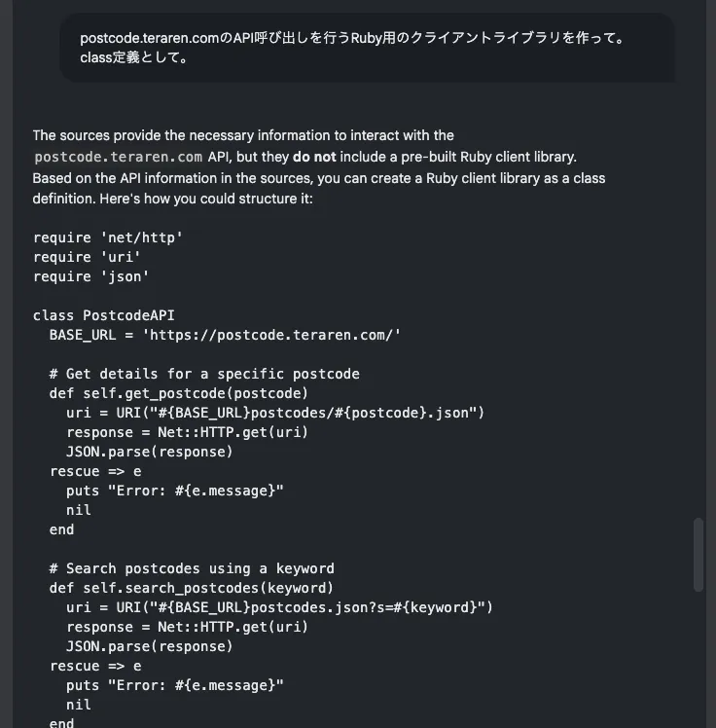Viewport: 716px width, 728px height.
Task: Click the def self.get_postcode(postcode) line
Action: [x=179, y=393]
